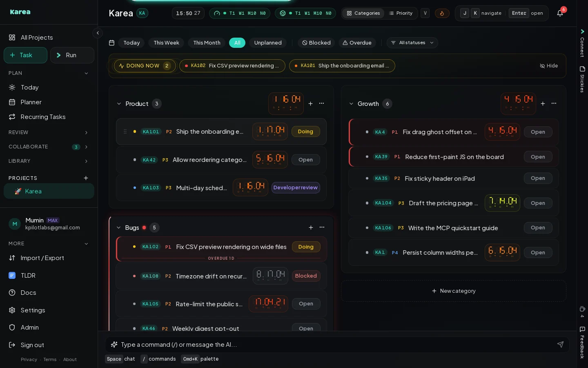Open Stickies panel on right rail
The width and height of the screenshot is (588, 368).
582,80
